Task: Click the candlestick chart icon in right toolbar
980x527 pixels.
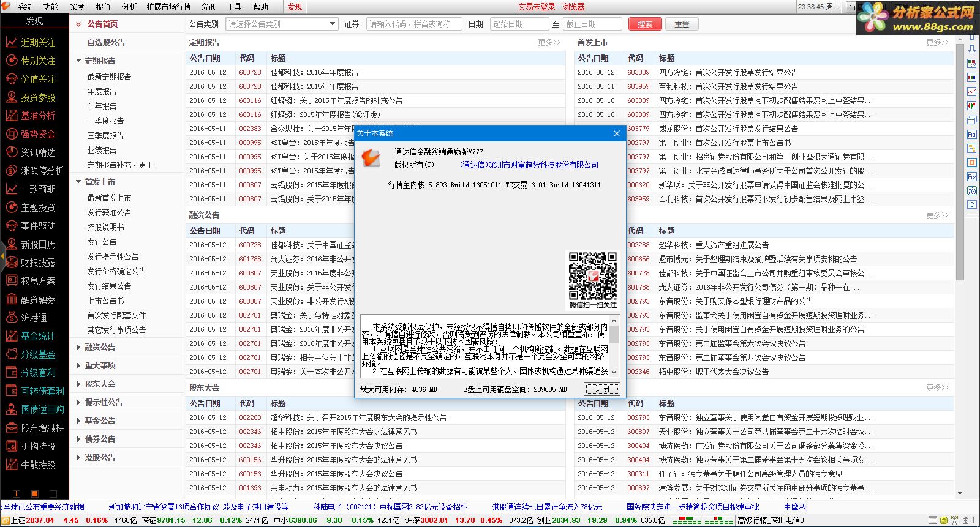Action: (971, 105)
